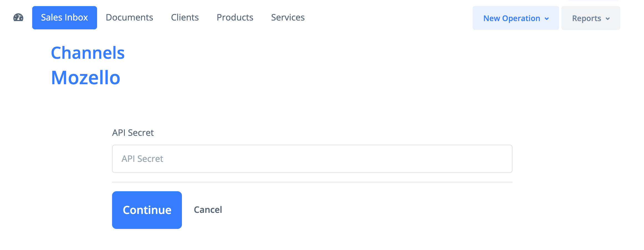Screen dimensions: 644x250
Task: Select Products in the navigation bar
Action: [x=235, y=18]
